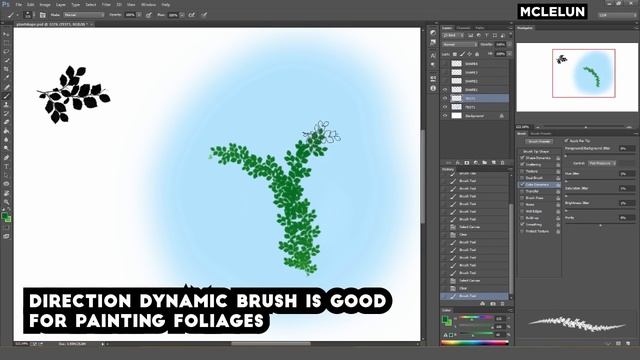Open the layer filter Kind dropdown

pos(454,36)
